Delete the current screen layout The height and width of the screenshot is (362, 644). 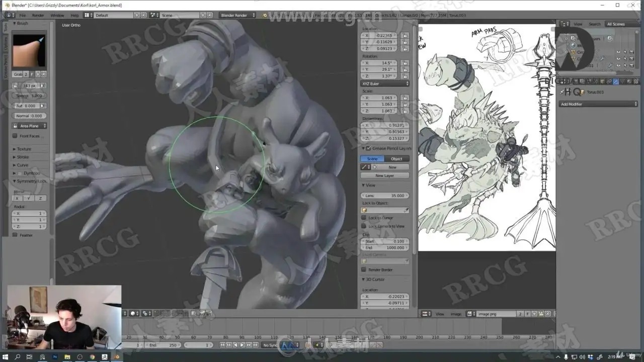(143, 15)
